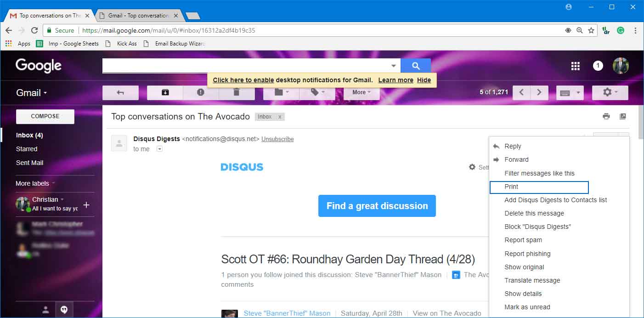Open conversation in new window icon
The image size is (644, 318).
623,116
